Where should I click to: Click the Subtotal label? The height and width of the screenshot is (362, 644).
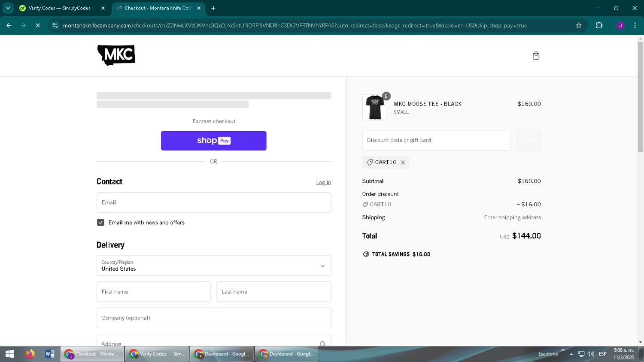pos(373,181)
